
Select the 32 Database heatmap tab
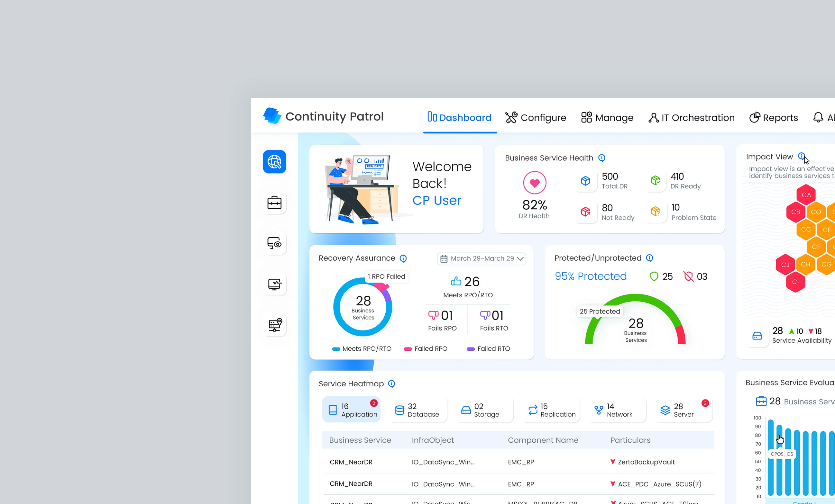point(418,410)
